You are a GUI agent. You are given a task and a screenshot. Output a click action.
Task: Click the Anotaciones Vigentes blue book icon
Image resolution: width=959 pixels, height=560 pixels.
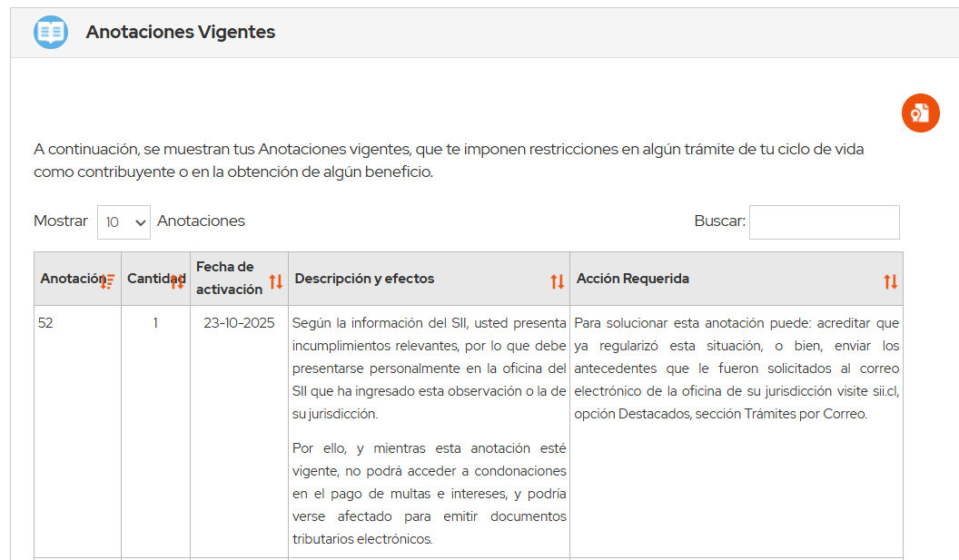coord(51,31)
